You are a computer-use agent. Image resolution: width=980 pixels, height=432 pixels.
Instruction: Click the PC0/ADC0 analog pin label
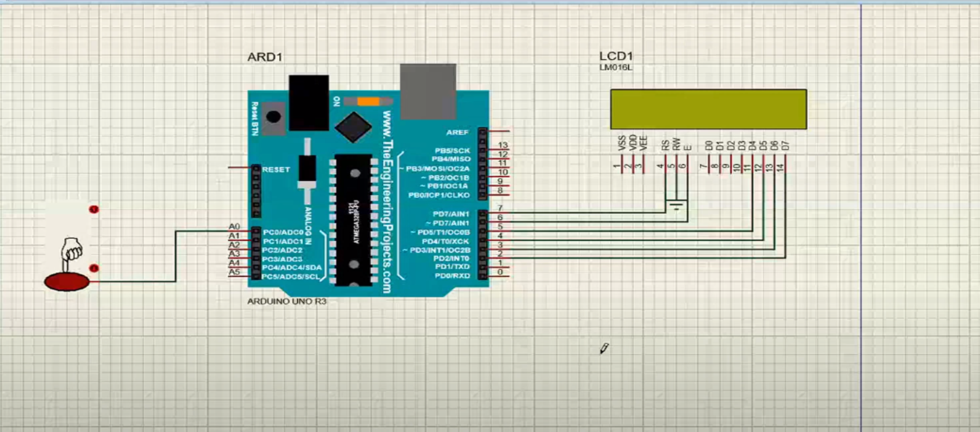tap(283, 232)
